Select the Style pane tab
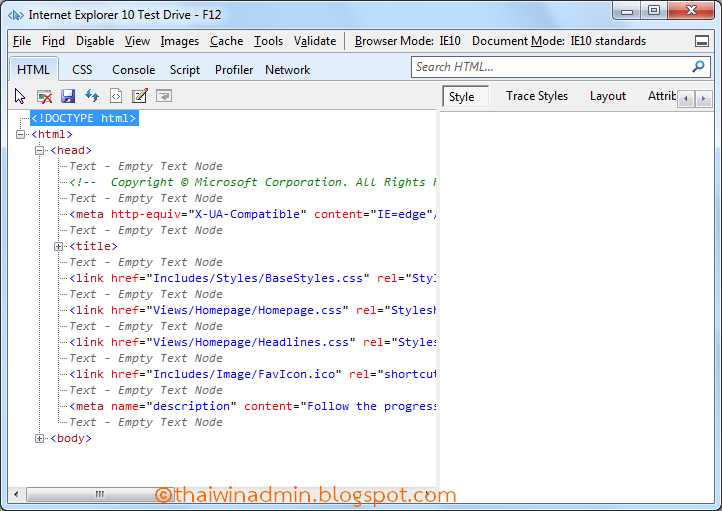Image resolution: width=722 pixels, height=511 pixels. coord(465,97)
